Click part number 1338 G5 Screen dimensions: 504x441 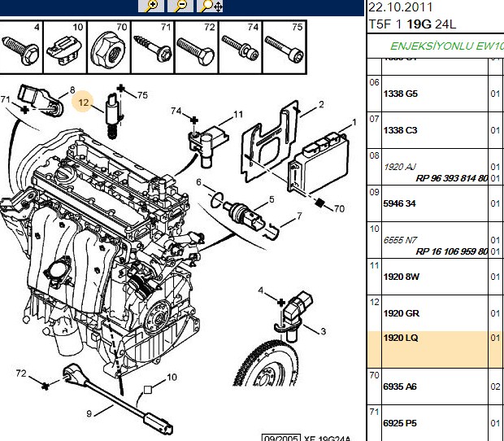[x=400, y=94]
